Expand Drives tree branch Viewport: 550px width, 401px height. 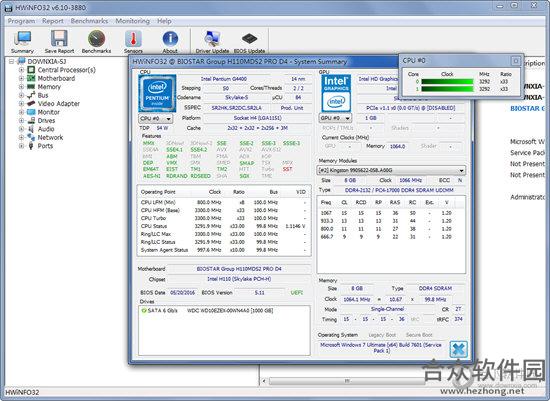21,120
